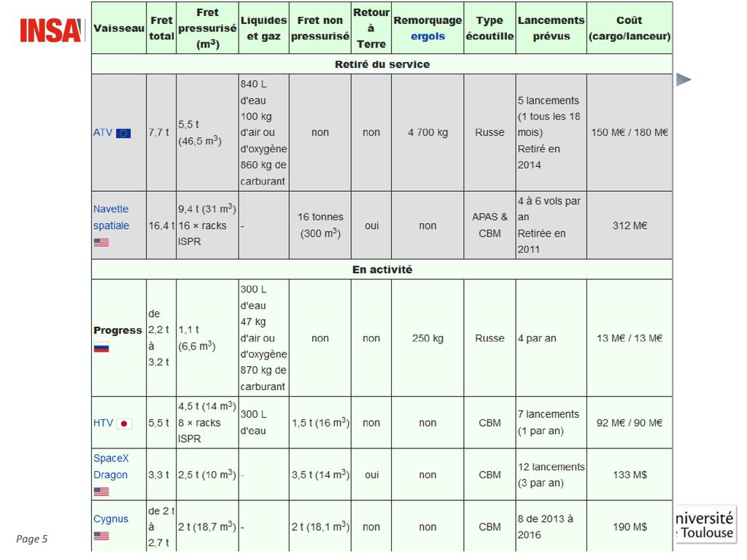This screenshot has width=747, height=560.
Task: Select the 5,5 t (46,5 m³) cell
Action: 207,133
